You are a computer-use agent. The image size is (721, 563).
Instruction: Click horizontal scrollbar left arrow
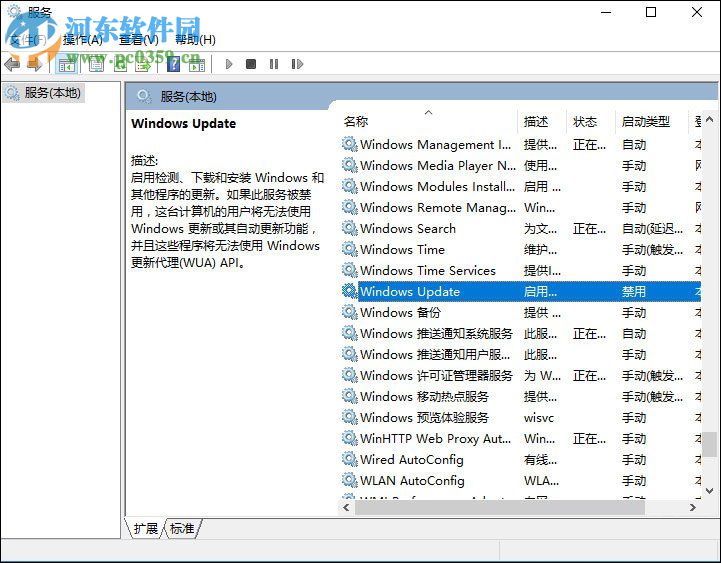(x=346, y=507)
